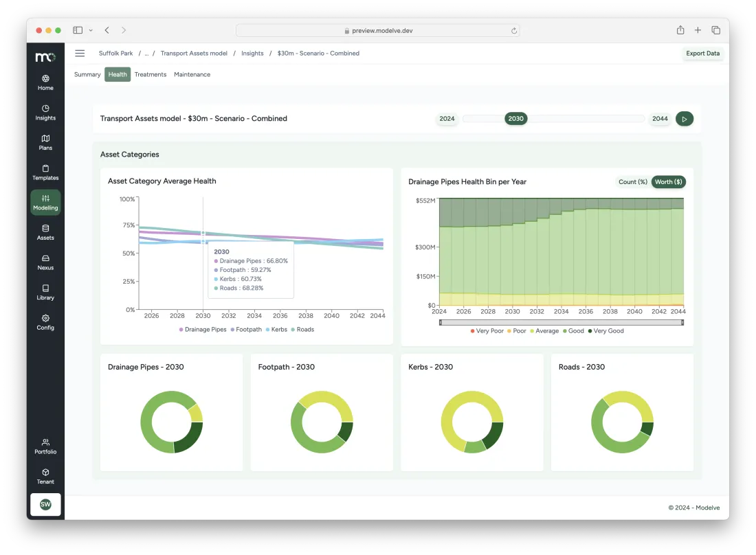Click the Kerbs 2030 donut chart
The width and height of the screenshot is (756, 555).
[472, 422]
